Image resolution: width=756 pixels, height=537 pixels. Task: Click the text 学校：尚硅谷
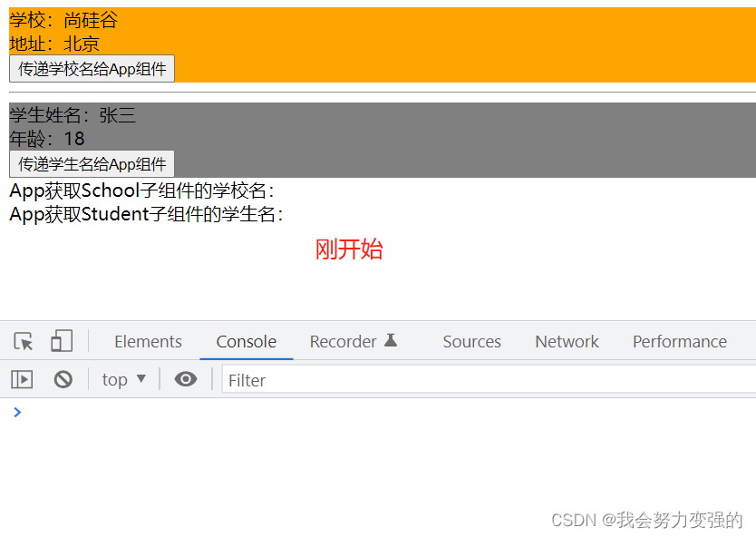point(63,20)
